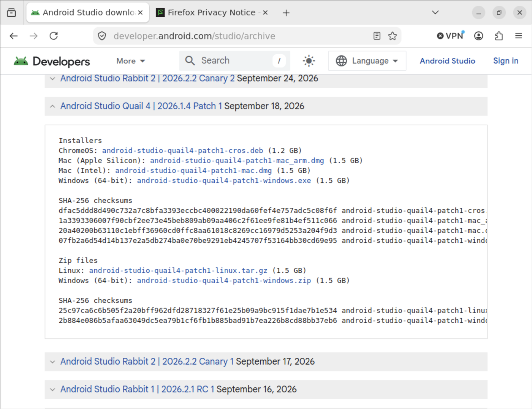Toggle the site light/dark theme sun icon
This screenshot has width=532, height=409.
coord(309,61)
